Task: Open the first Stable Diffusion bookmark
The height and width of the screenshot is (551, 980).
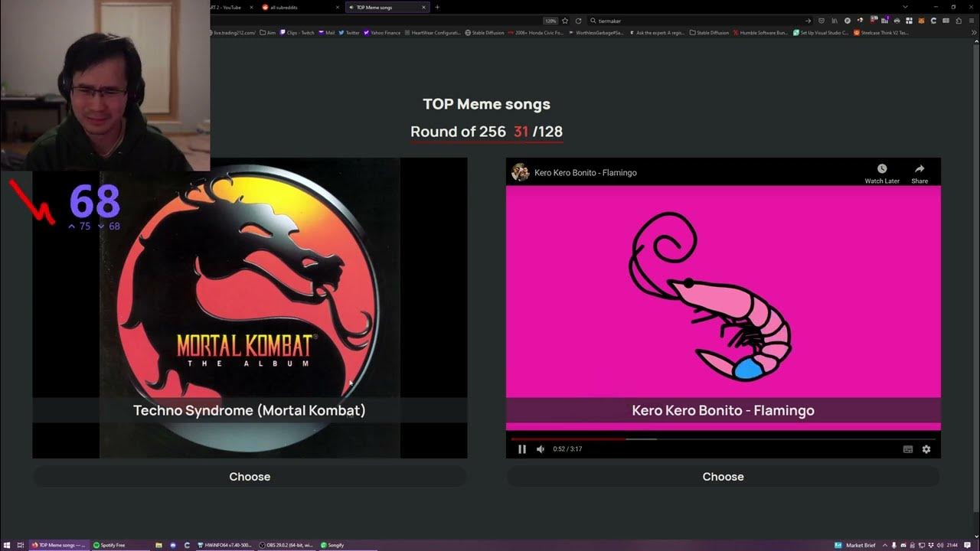Action: coord(483,33)
